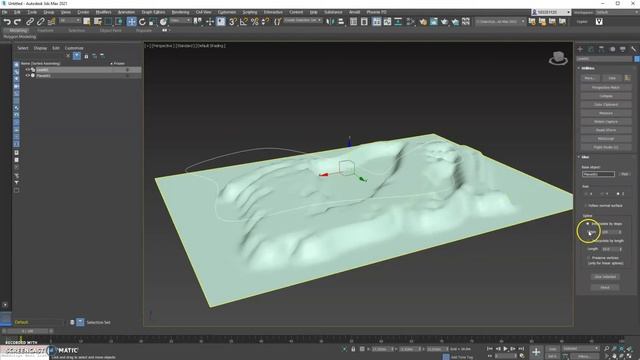Select Interpolate by steps radio button
The image size is (640, 360).
pyautogui.click(x=588, y=224)
